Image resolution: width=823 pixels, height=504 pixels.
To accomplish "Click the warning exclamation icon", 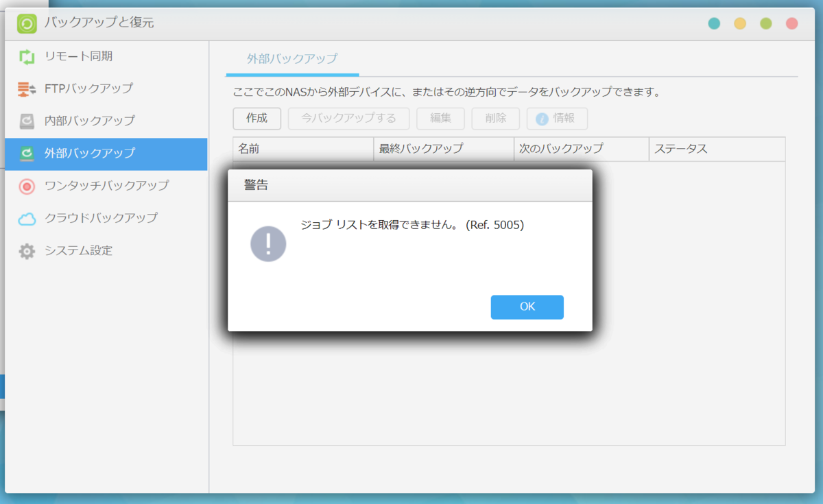I will pos(267,243).
